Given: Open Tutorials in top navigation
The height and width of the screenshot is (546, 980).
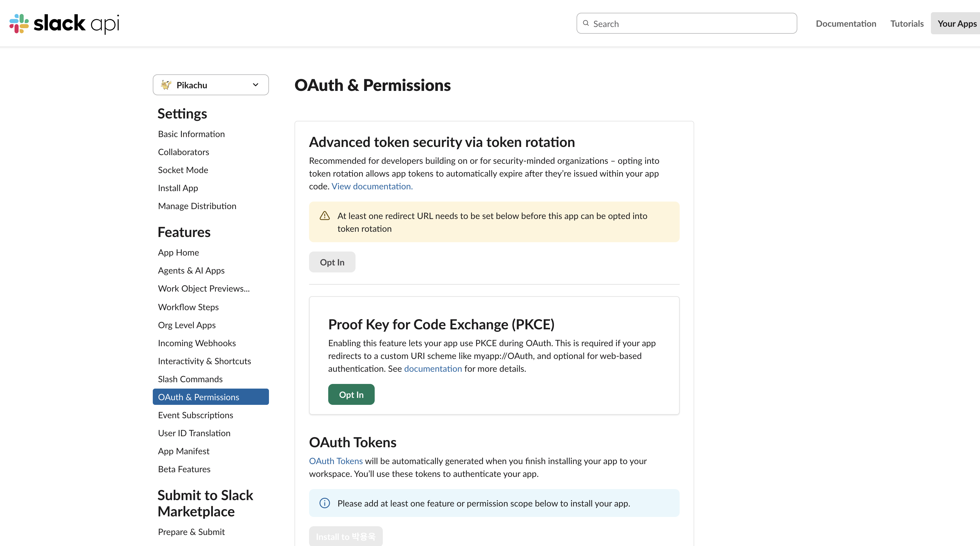Looking at the screenshot, I should tap(907, 24).
